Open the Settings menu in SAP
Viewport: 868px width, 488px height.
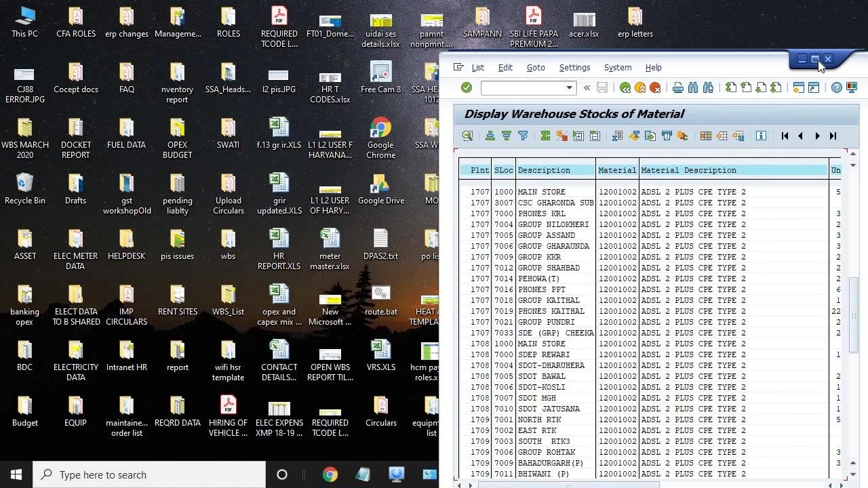(x=574, y=68)
